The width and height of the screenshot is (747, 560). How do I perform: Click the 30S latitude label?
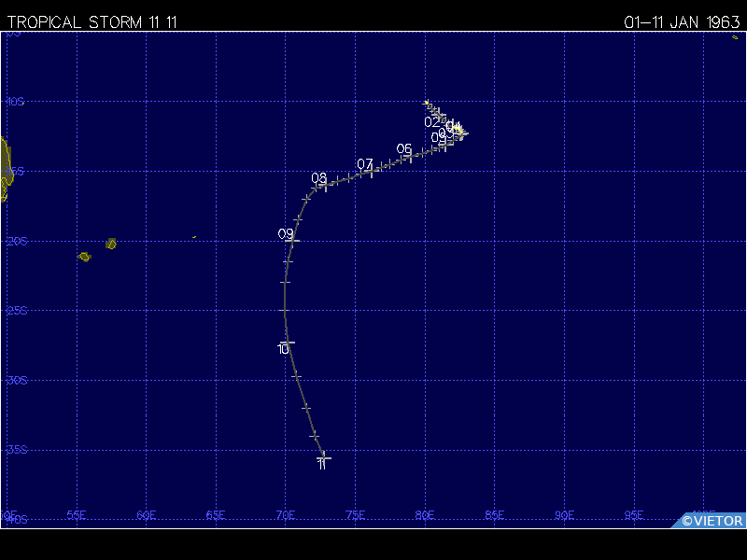tap(17, 380)
